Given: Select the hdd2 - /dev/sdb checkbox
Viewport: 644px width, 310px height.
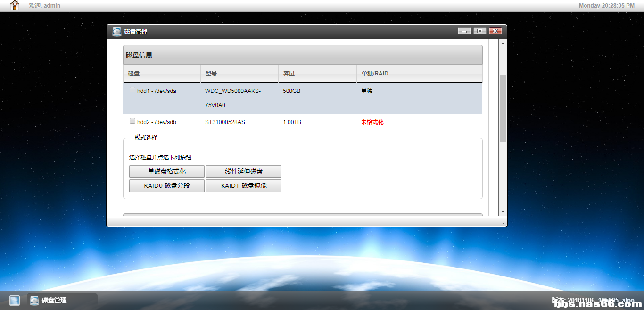Looking at the screenshot, I should pyautogui.click(x=132, y=121).
